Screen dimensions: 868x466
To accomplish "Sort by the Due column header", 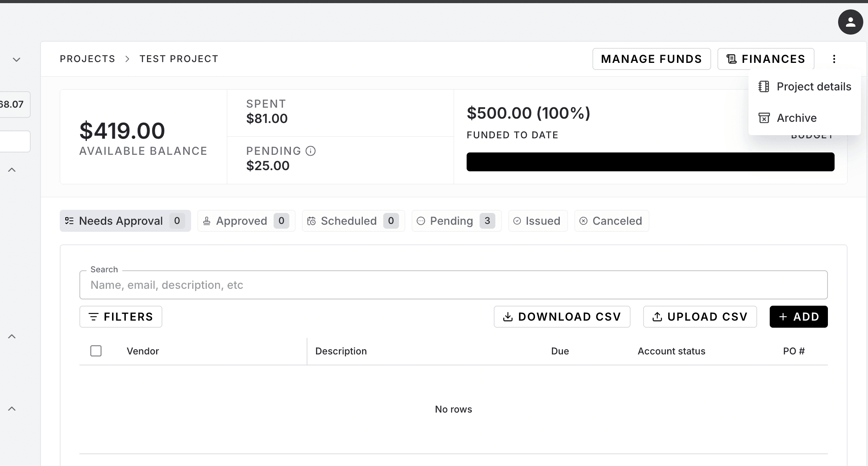I will click(560, 351).
